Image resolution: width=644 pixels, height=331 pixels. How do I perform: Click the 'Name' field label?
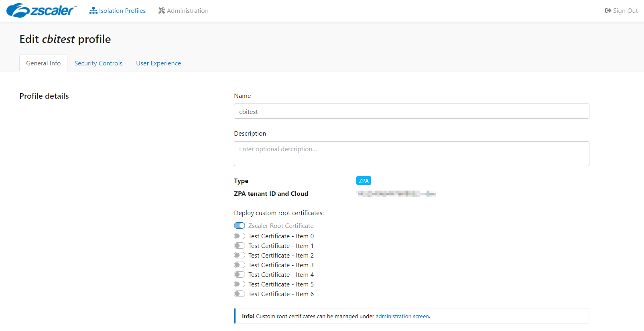tap(242, 96)
